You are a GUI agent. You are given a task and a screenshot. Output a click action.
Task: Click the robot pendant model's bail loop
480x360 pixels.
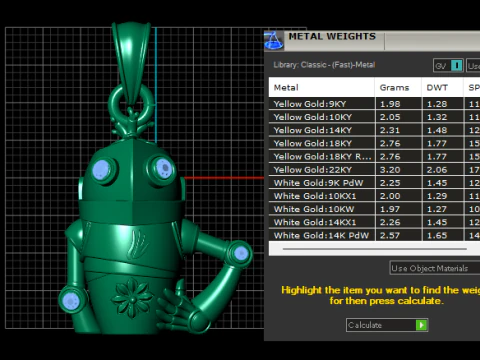(x=132, y=63)
